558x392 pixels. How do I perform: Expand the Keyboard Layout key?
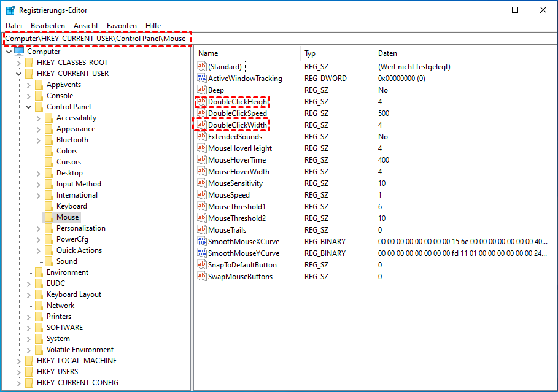pyautogui.click(x=28, y=295)
